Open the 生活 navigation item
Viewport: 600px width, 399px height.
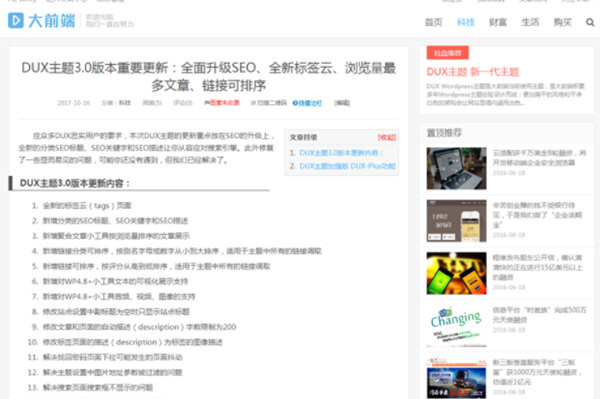(x=530, y=22)
